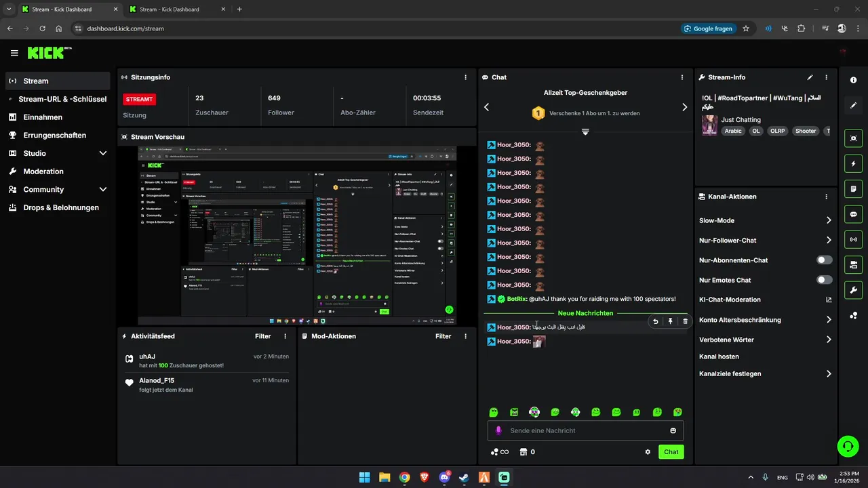
Task: Open Discord from the taskbar
Action: coord(444,477)
